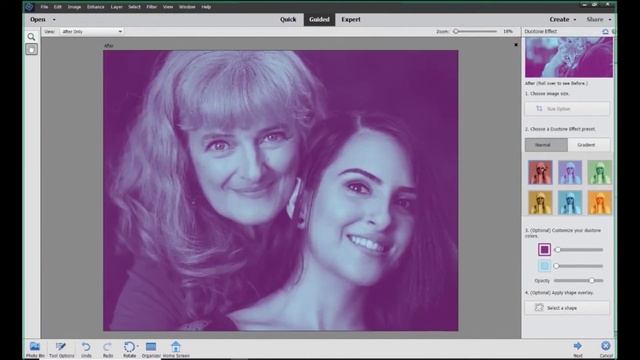640x360 pixels.
Task: Close the After image view
Action: pyautogui.click(x=516, y=45)
